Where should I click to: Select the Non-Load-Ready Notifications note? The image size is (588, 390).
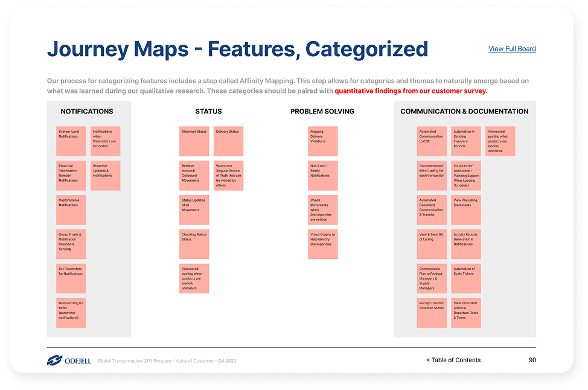coord(323,176)
